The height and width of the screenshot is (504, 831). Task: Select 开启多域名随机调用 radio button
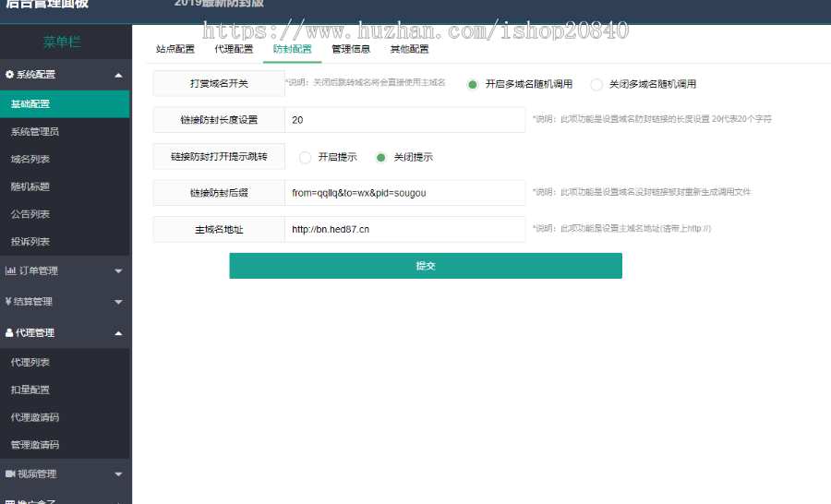(473, 84)
